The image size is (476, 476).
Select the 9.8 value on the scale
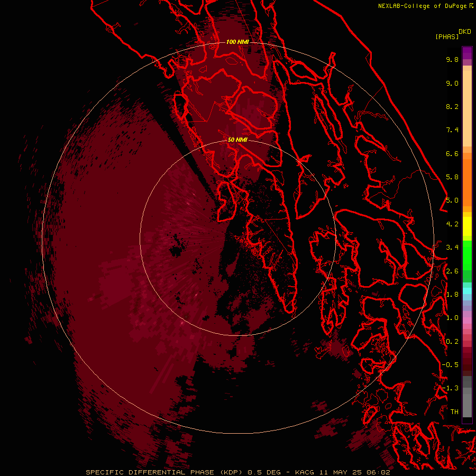click(452, 59)
